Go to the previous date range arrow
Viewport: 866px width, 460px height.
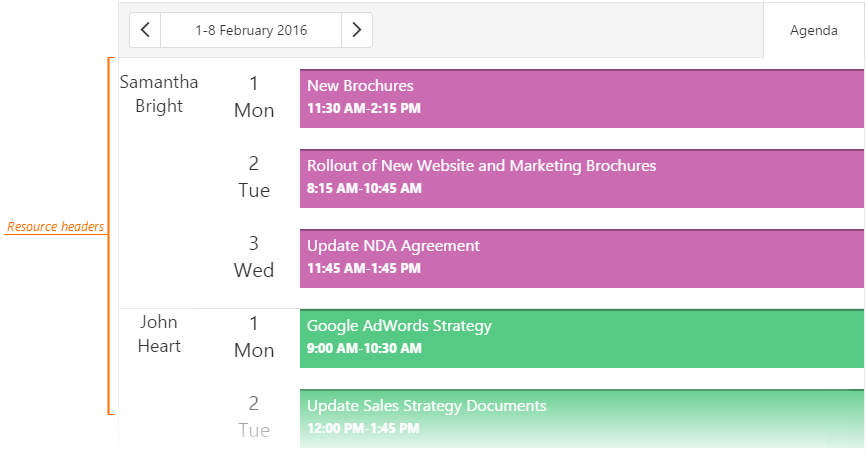(x=146, y=30)
